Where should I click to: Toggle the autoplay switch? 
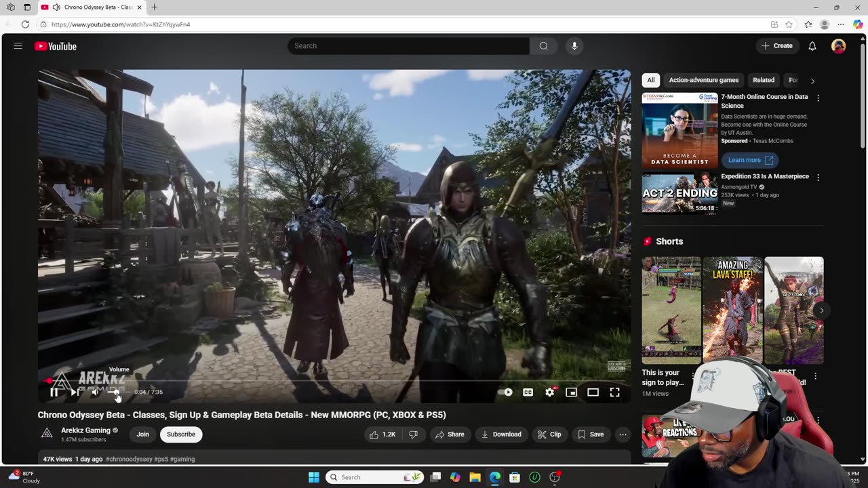tap(505, 392)
